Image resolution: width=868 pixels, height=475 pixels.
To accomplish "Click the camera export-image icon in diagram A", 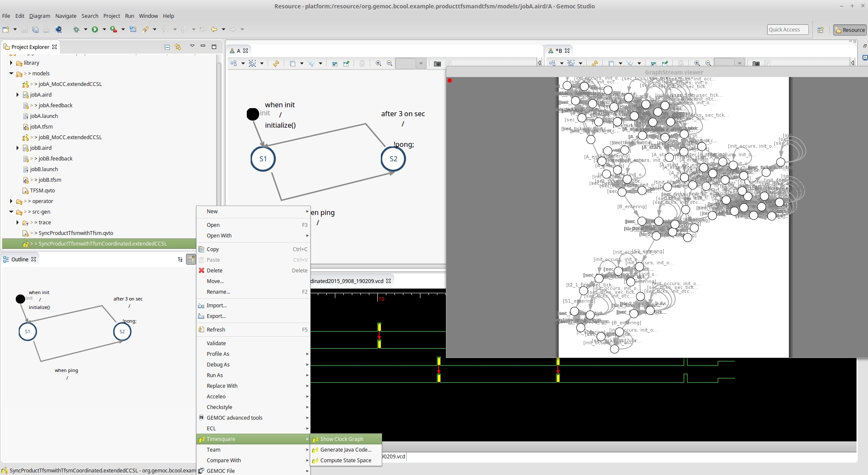I will point(437,63).
